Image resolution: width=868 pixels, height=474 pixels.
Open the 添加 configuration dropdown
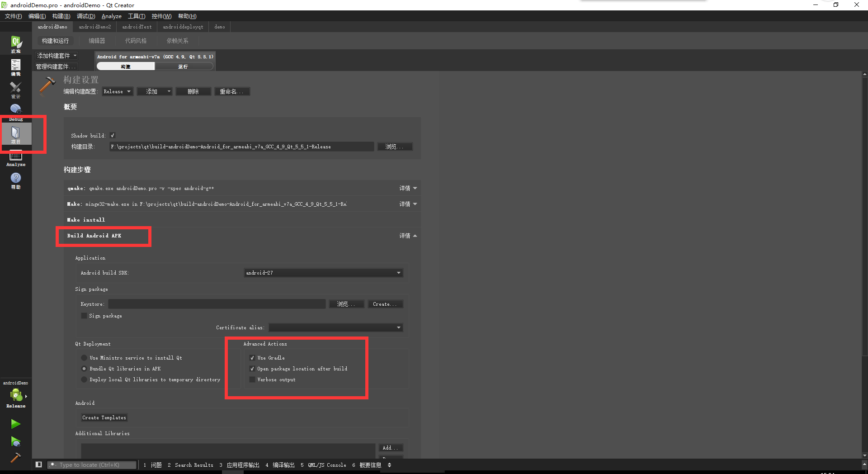click(x=155, y=91)
